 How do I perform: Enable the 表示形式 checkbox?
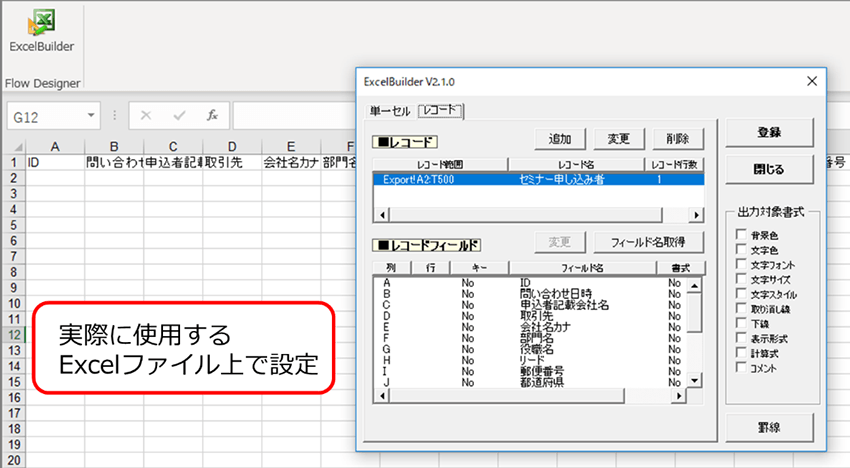tap(741, 337)
